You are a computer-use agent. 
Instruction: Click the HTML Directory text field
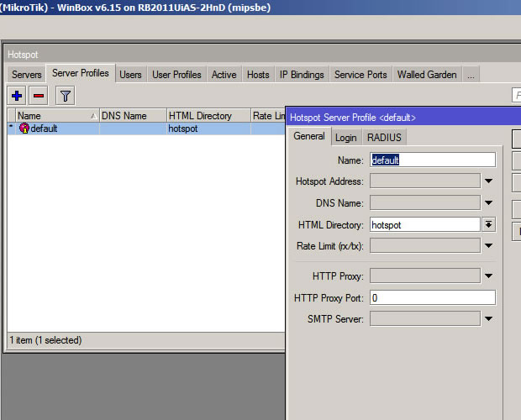[x=425, y=225]
